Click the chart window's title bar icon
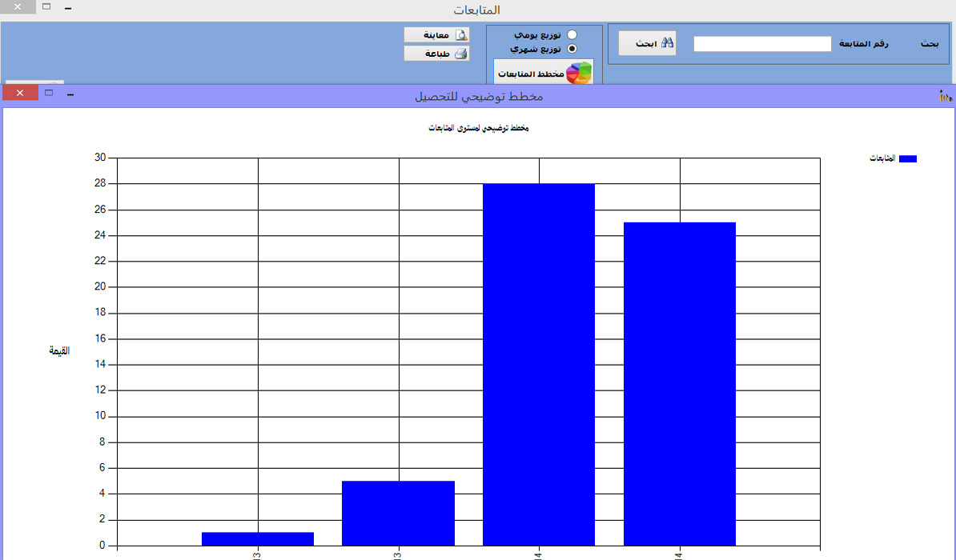Image resolution: width=956 pixels, height=560 pixels. [945, 96]
